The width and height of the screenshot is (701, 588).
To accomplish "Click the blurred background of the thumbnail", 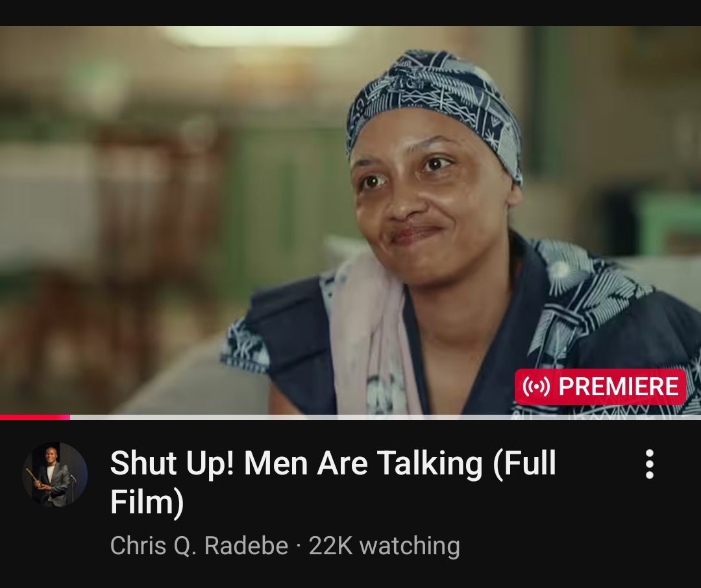I will [134, 201].
